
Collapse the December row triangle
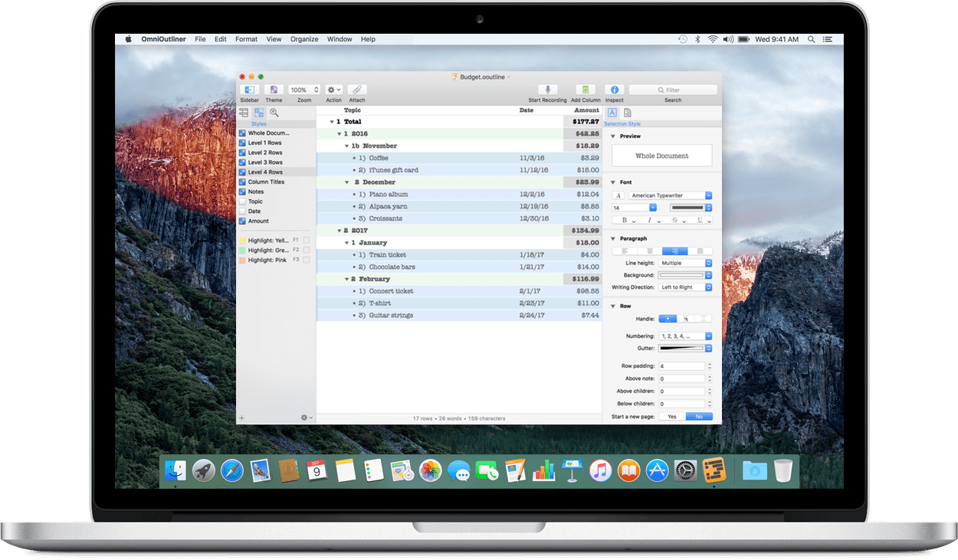347,182
